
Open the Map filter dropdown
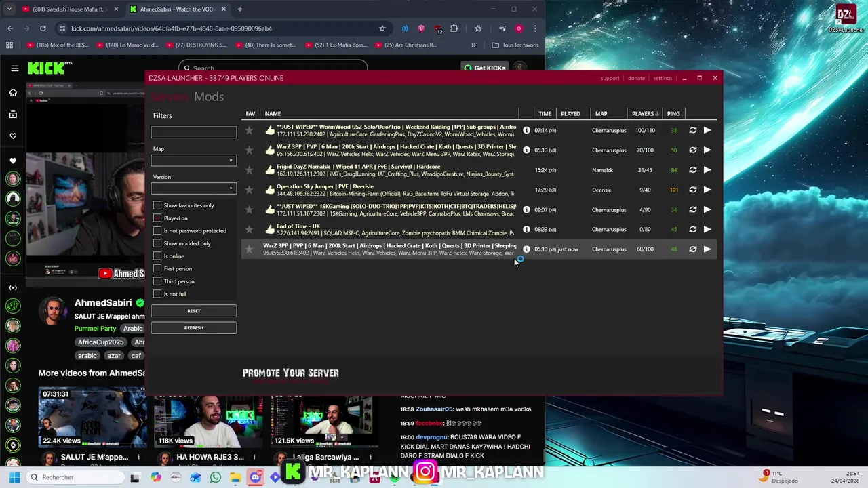(193, 161)
